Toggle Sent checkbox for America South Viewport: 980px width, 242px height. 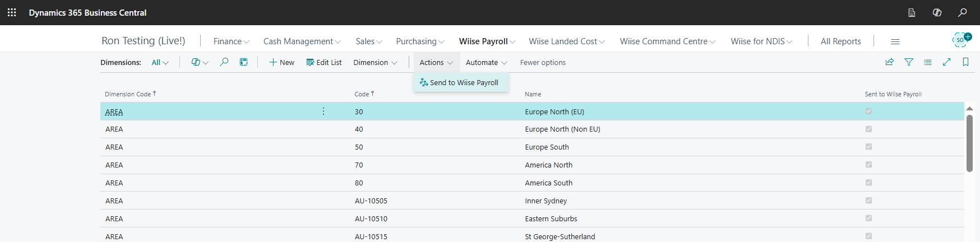click(868, 183)
